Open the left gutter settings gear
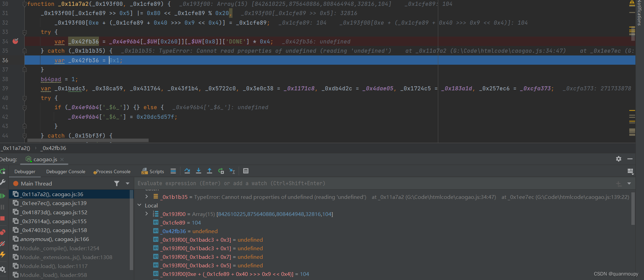The height and width of the screenshot is (280, 644). [2, 269]
